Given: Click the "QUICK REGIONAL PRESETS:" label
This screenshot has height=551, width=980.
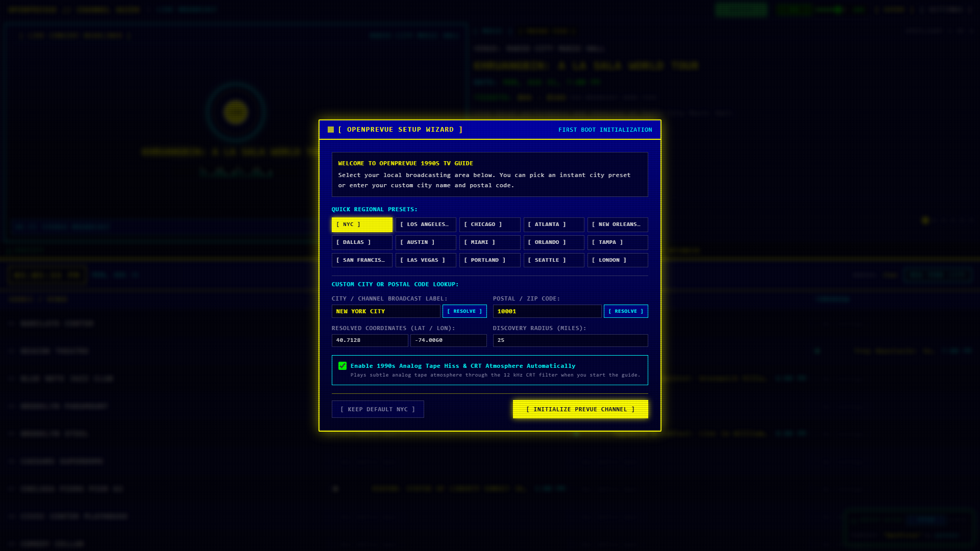Looking at the screenshot, I should tap(375, 209).
